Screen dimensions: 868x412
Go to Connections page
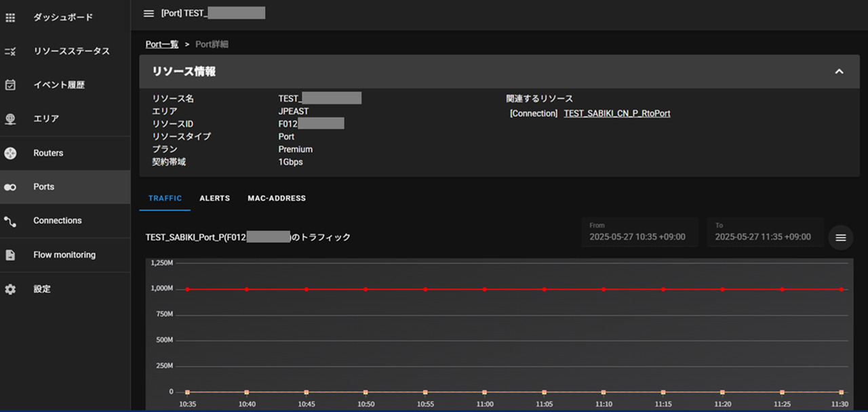click(58, 221)
